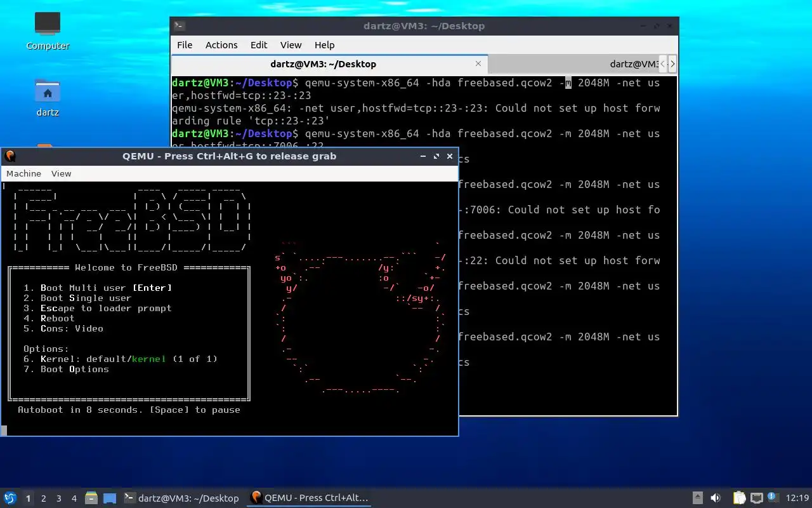Switch to virtual desktop 1

pyautogui.click(x=28, y=498)
